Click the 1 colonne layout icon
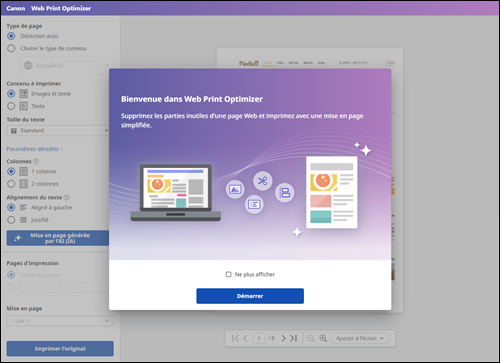 24,171
